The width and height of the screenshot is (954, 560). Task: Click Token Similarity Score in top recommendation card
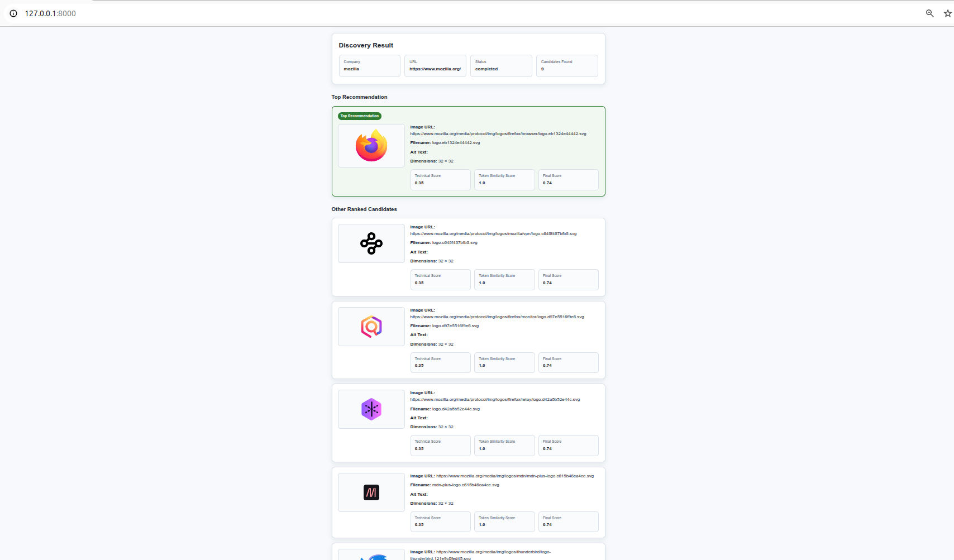(x=504, y=180)
